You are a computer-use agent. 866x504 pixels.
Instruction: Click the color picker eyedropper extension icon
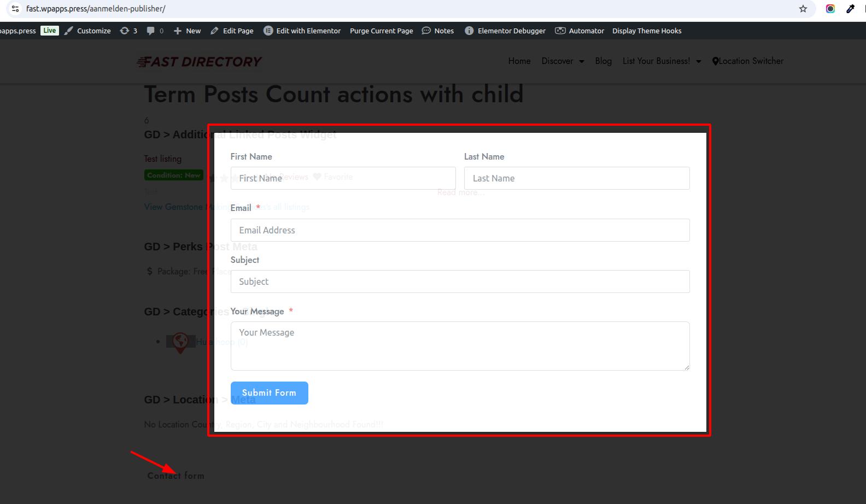(850, 9)
